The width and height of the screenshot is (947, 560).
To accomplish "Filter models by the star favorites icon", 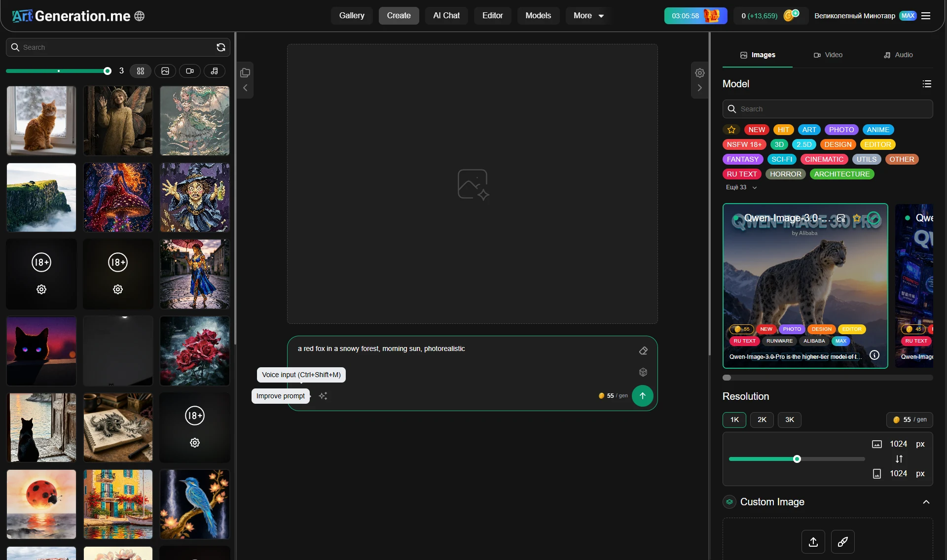I will click(x=731, y=130).
